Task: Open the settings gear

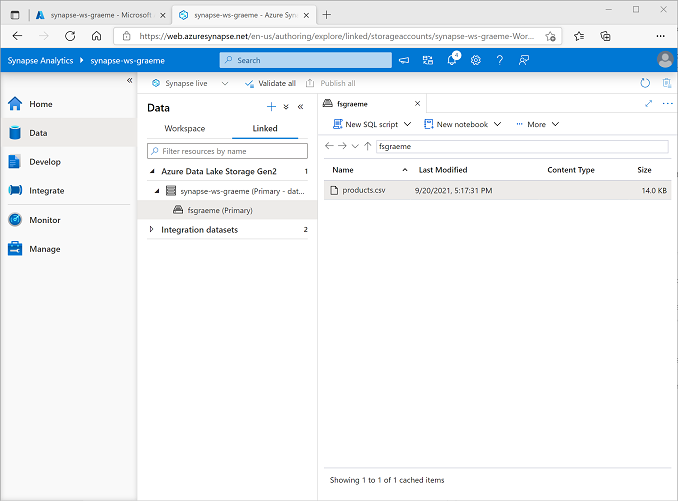Action: coord(476,60)
